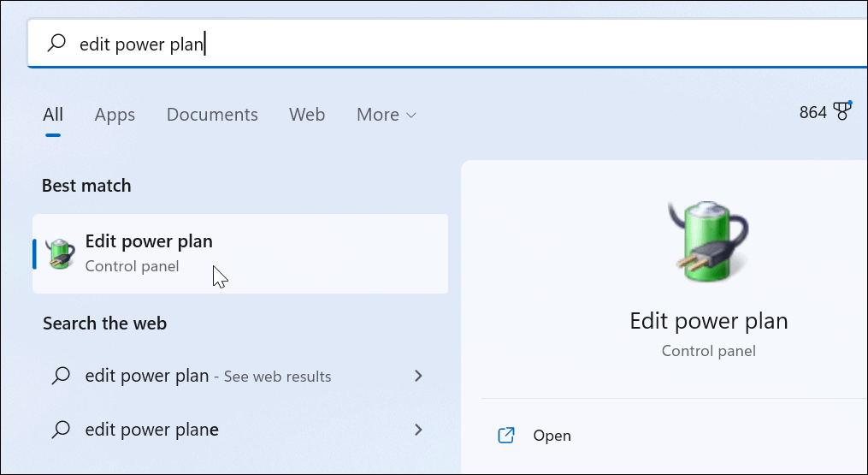The height and width of the screenshot is (475, 868).
Task: Switch to the Apps tab
Action: tap(115, 115)
